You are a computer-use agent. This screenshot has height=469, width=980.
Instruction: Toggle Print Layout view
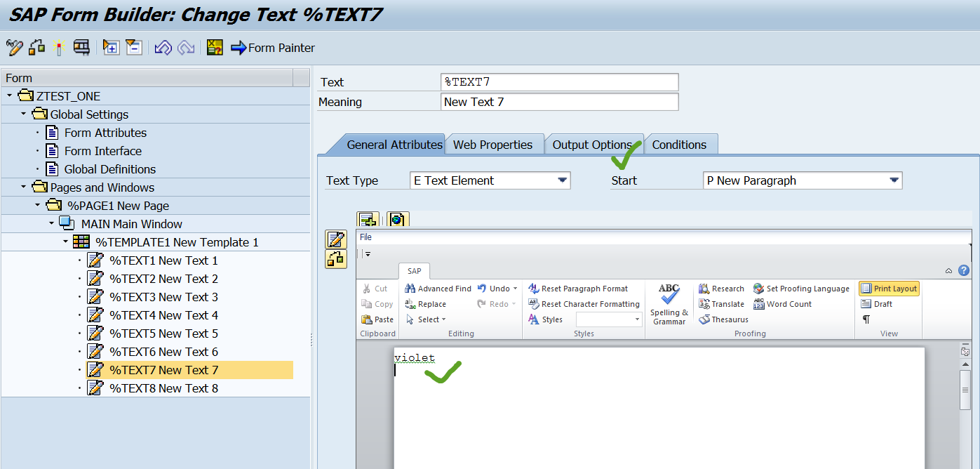coord(888,288)
